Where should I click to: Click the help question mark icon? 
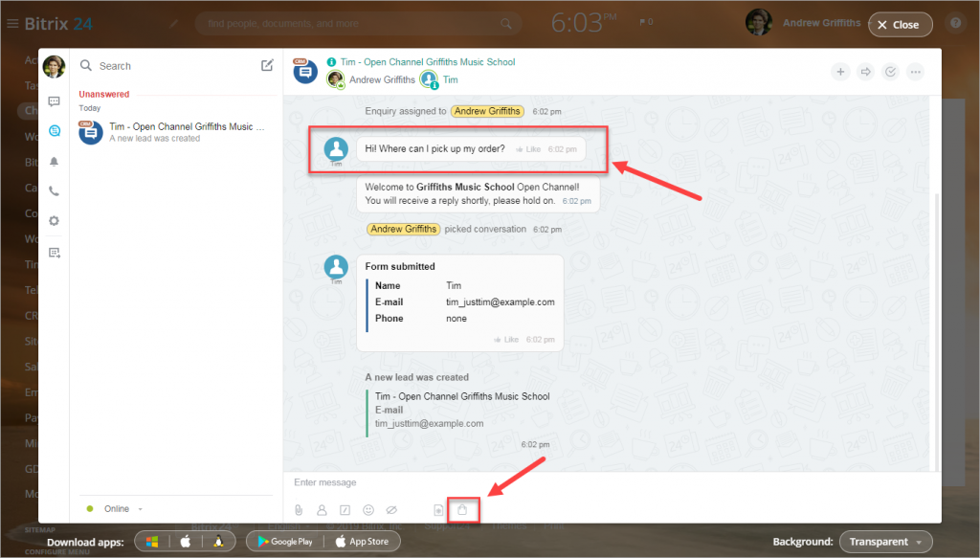coord(956,23)
